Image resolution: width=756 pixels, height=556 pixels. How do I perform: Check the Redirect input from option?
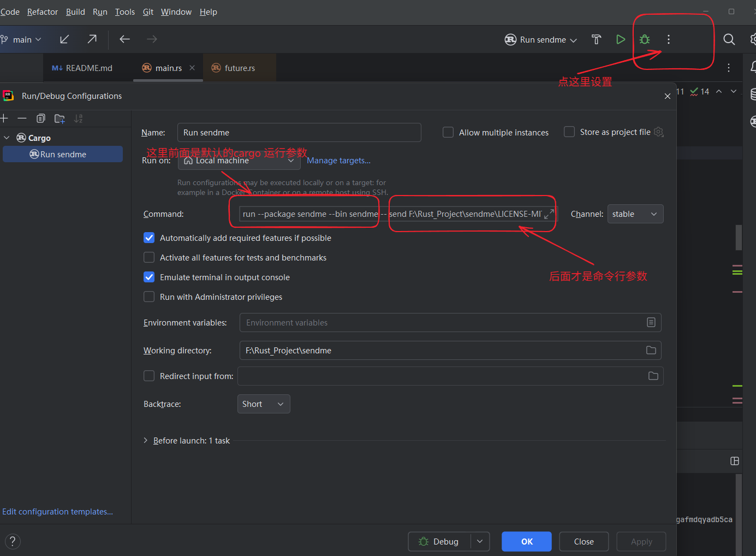(149, 376)
